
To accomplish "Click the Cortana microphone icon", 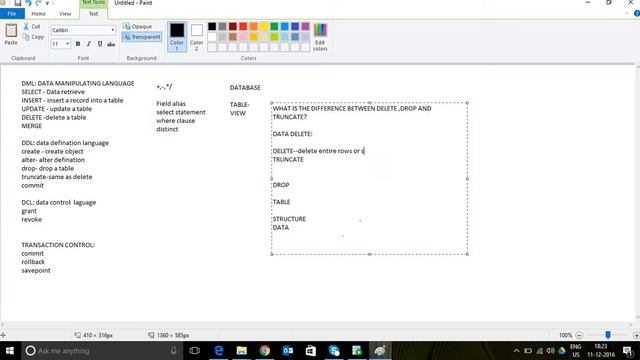I will pyautogui.click(x=173, y=351).
